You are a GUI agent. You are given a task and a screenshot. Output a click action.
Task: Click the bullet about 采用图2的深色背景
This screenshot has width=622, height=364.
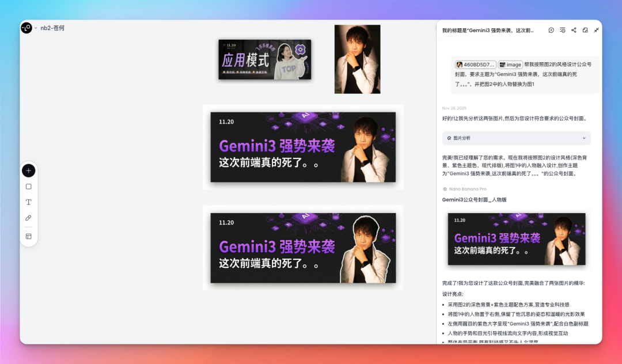coord(509,305)
